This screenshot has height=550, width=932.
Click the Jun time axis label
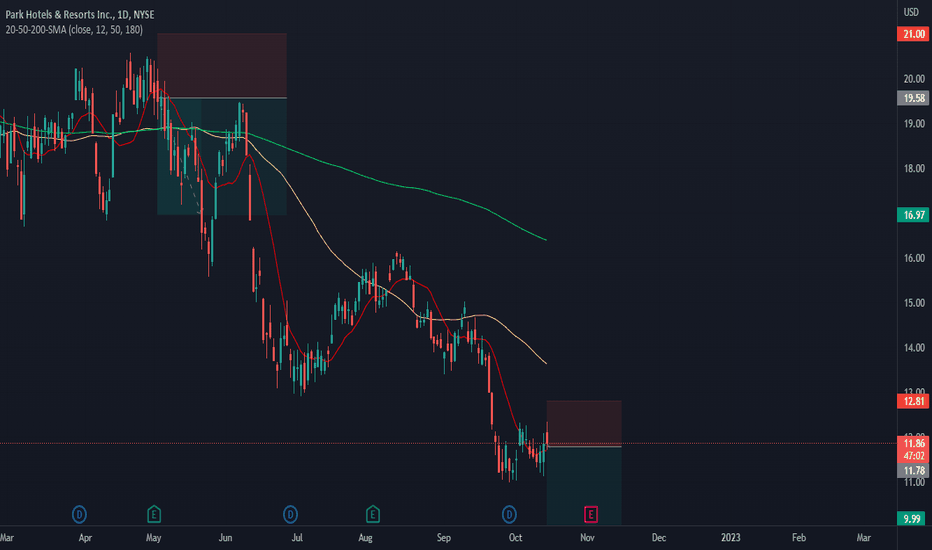click(x=225, y=538)
